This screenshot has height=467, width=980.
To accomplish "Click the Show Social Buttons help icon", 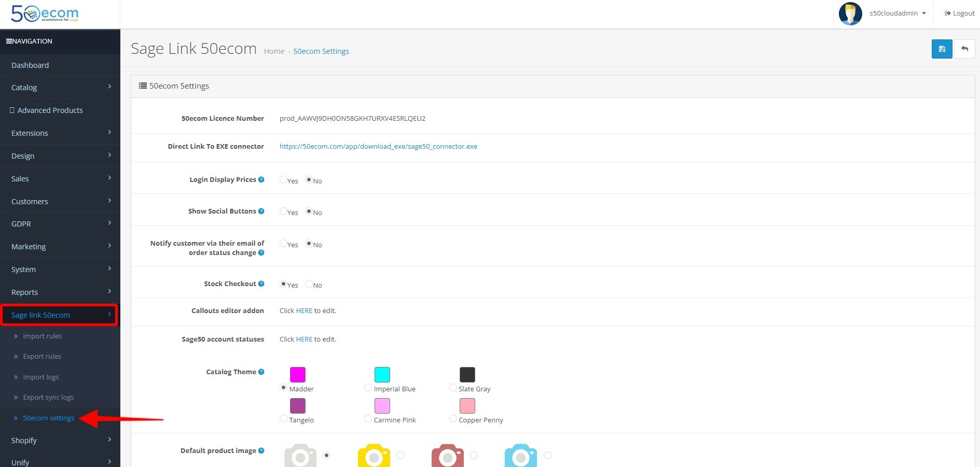I will pos(261,211).
